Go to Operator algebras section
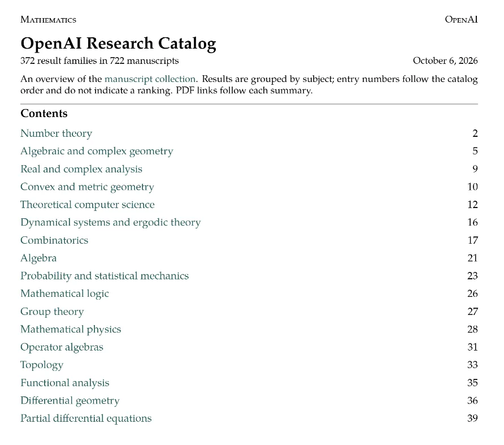Image resolution: width=504 pixels, height=445 pixels. [62, 347]
